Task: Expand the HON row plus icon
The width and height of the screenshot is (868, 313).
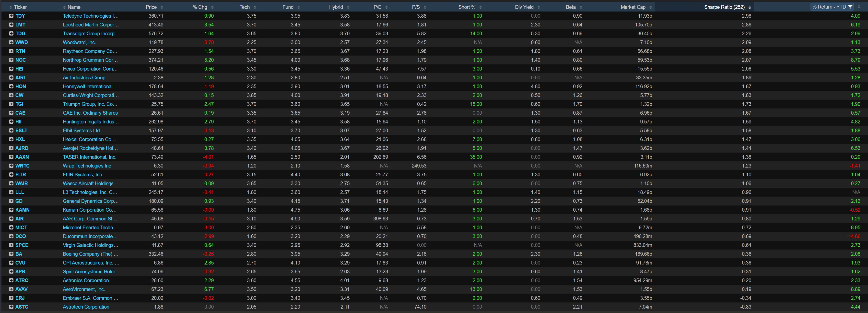Action: 11,86
